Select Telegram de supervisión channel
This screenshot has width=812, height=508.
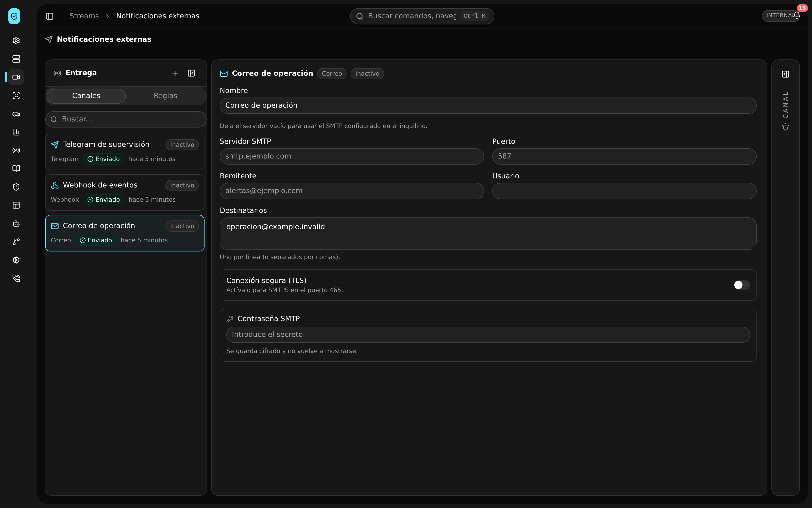(x=125, y=152)
